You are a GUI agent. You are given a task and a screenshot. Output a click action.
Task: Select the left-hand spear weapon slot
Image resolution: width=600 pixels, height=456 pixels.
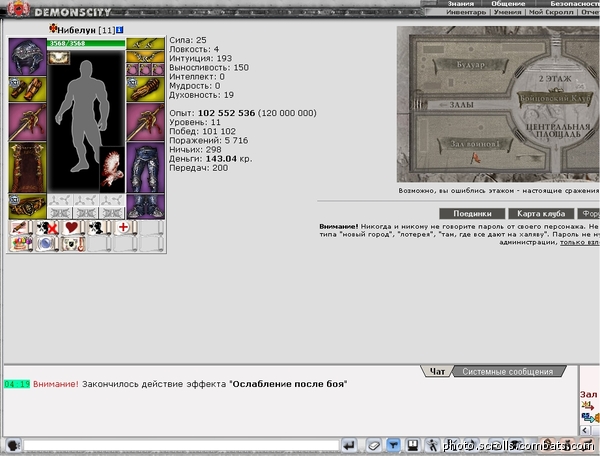(x=28, y=122)
